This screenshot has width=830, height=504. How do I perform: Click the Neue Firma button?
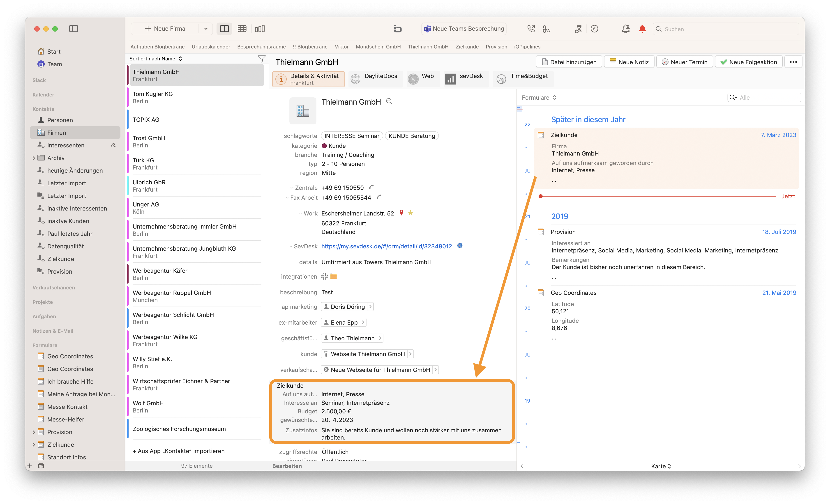pos(165,29)
